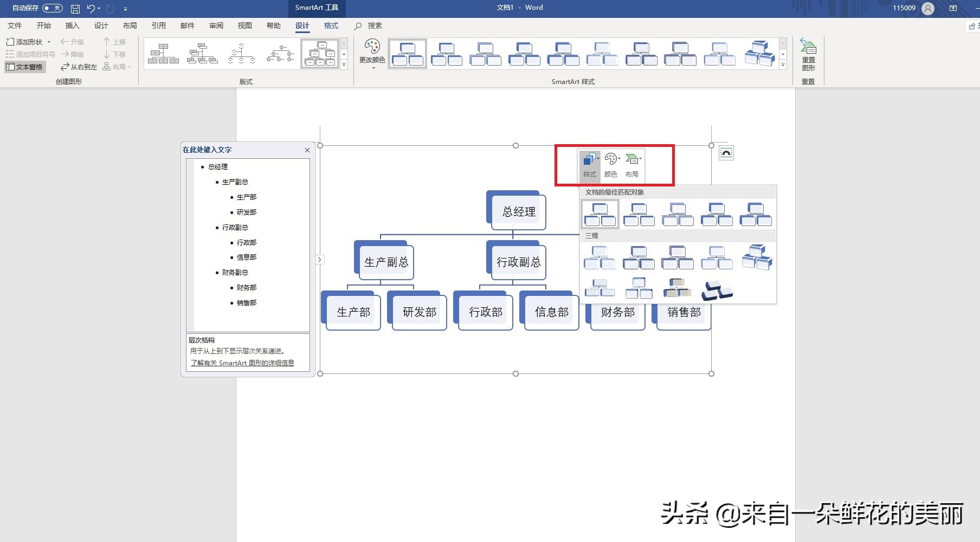Expand the 版式 gallery with its more arrow
The image size is (980, 542).
point(344,66)
